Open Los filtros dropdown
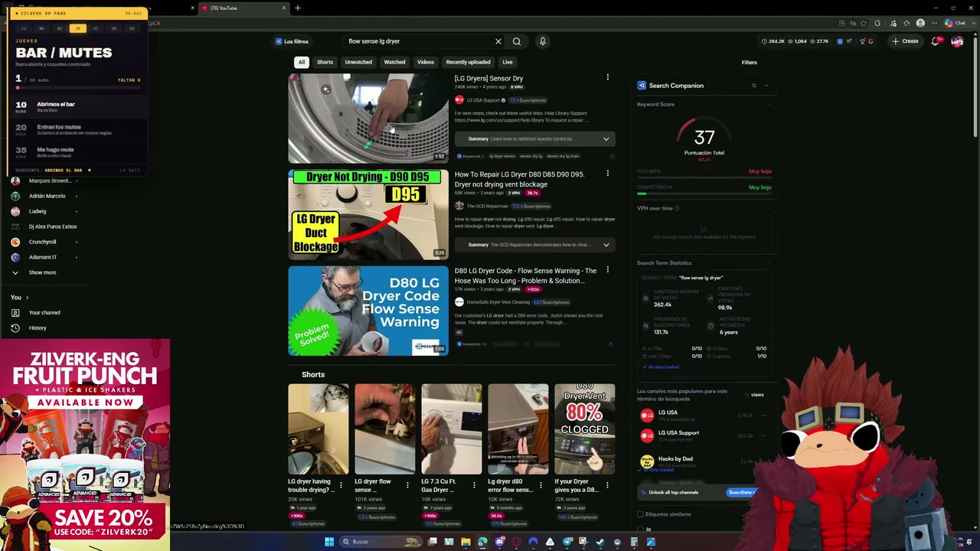Screen dimensions: 980x551 point(292,41)
